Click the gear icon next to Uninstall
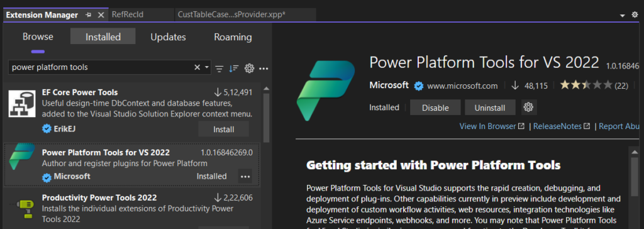 (x=528, y=108)
